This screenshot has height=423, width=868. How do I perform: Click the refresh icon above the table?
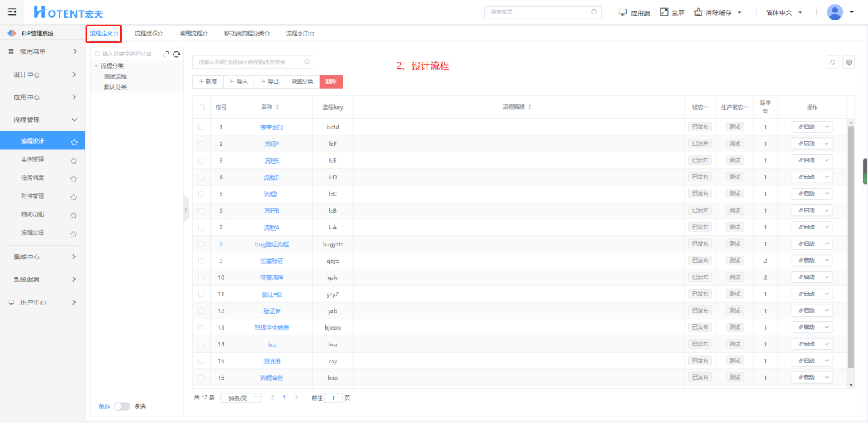point(832,62)
